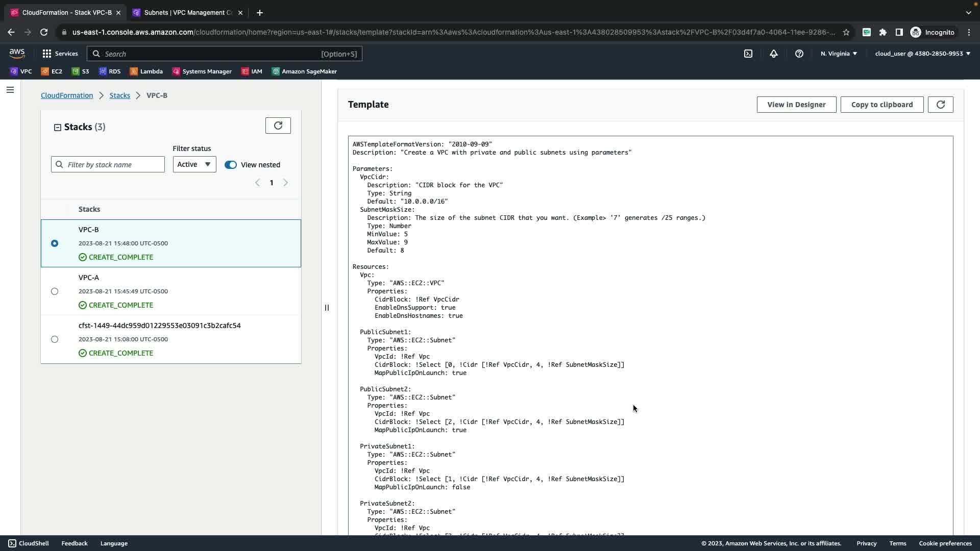Click the Filter by stack name field
Screen dimensions: 980x551
point(113,165)
